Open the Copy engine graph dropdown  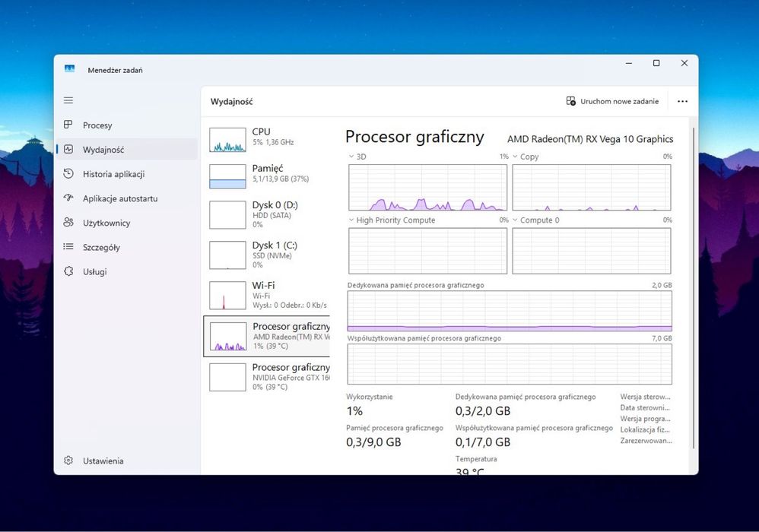515,157
